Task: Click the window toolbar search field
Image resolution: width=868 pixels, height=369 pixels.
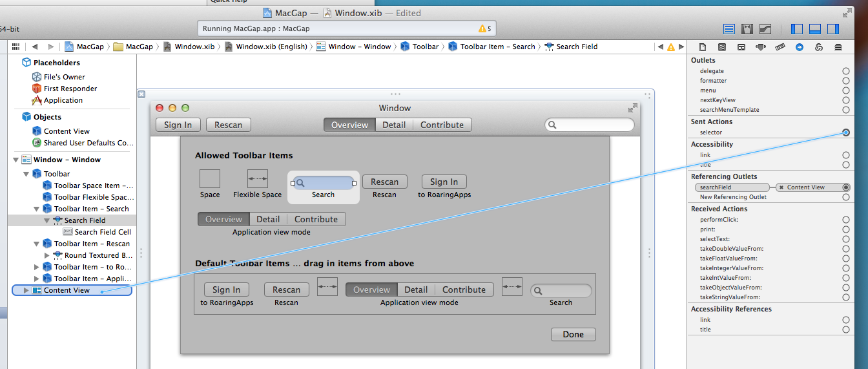Action: 590,125
